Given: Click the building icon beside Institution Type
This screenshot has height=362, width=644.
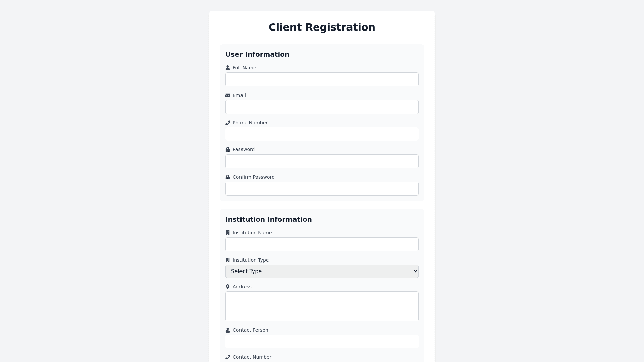Looking at the screenshot, I should pos(228,260).
